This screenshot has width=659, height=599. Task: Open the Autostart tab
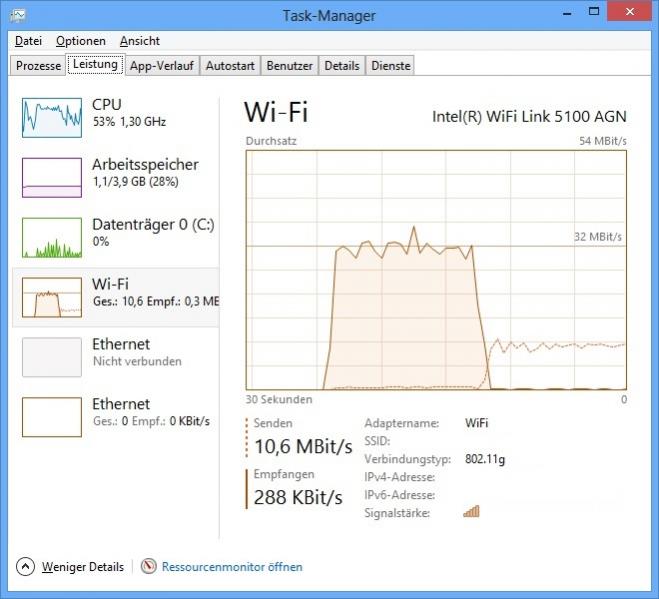230,66
